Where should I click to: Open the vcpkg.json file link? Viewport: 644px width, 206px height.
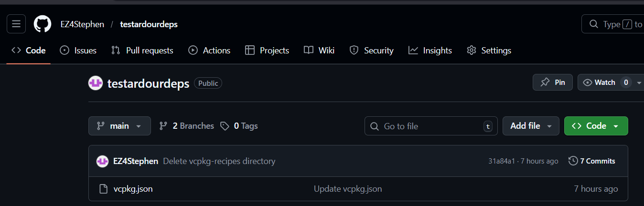[133, 189]
